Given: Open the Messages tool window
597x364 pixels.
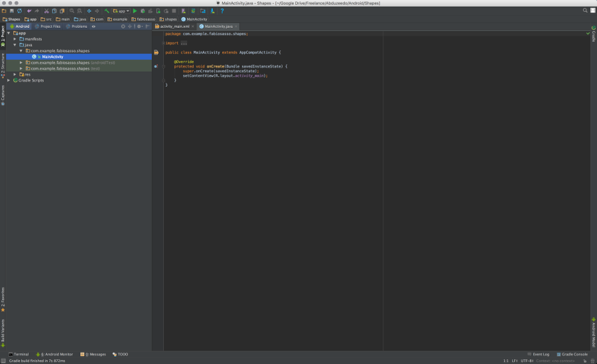Looking at the screenshot, I should pos(93,354).
